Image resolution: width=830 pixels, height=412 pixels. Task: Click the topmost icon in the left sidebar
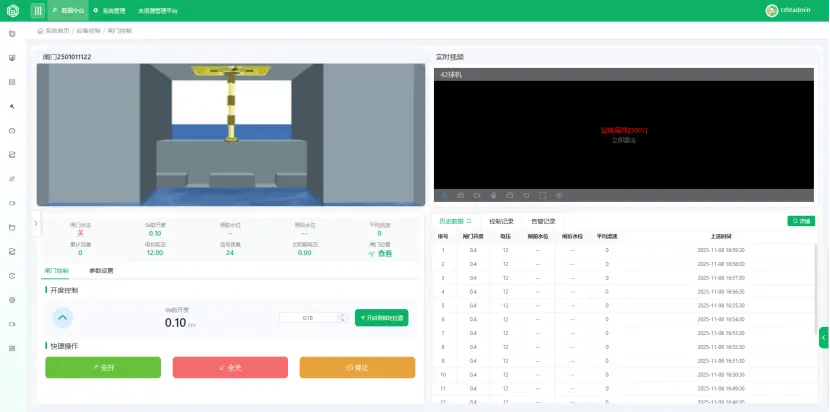(12, 33)
